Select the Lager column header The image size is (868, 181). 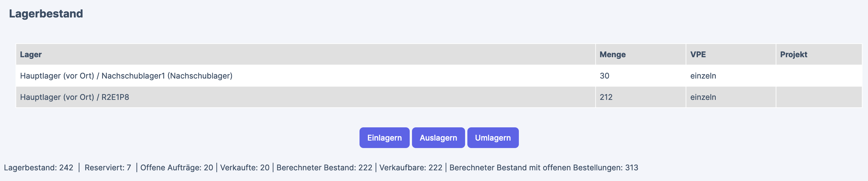pos(31,55)
